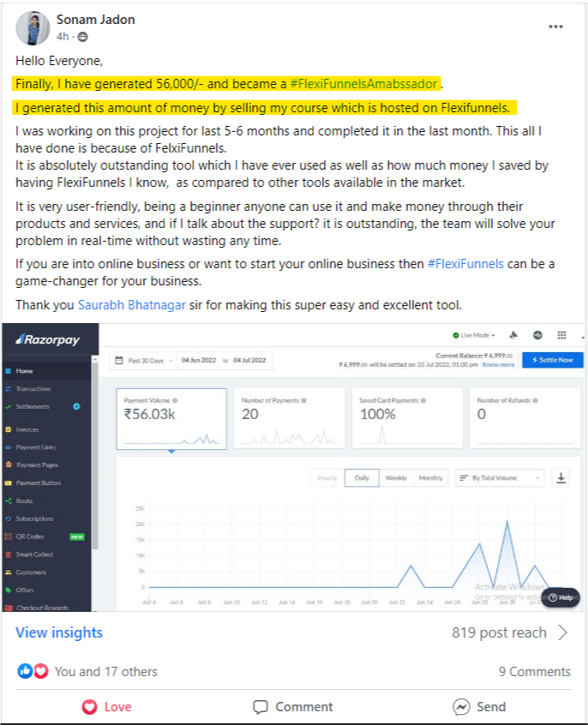Select the Daily chart view

[362, 477]
